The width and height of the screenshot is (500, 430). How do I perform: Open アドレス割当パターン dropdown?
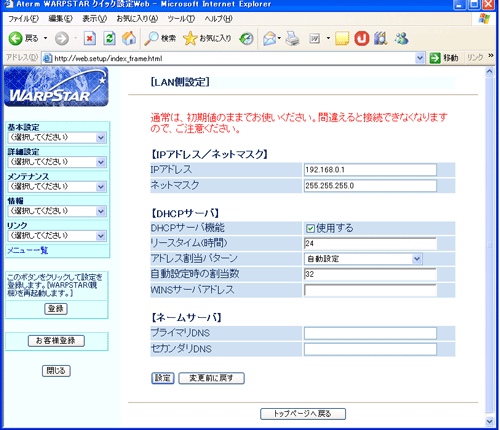[x=363, y=259]
